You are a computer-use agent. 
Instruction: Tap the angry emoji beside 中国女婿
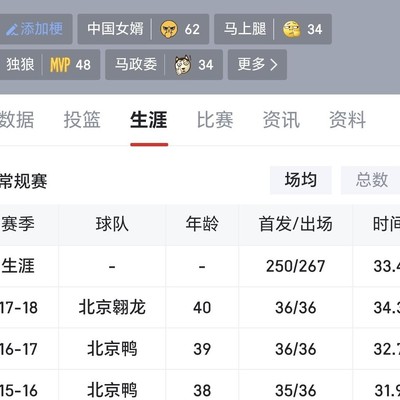(x=169, y=29)
